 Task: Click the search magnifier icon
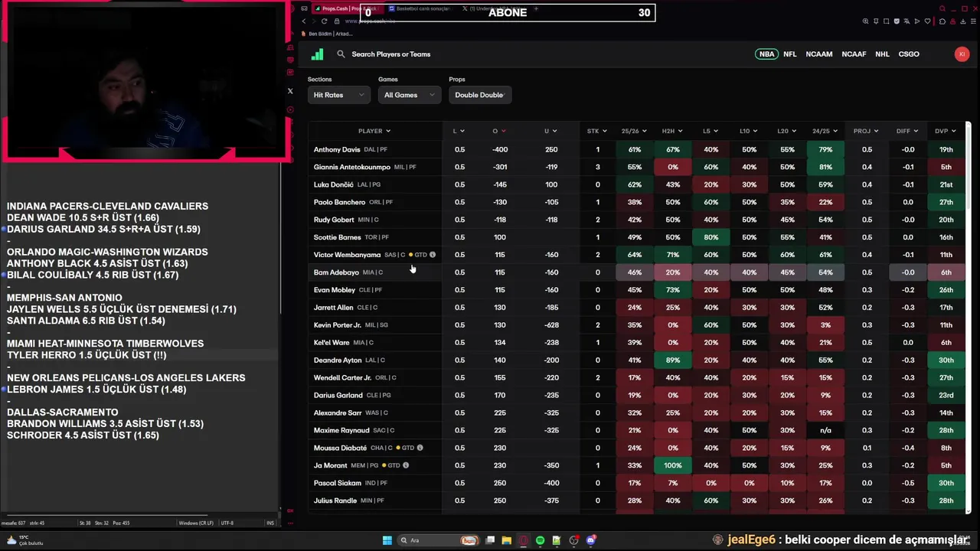click(x=341, y=54)
